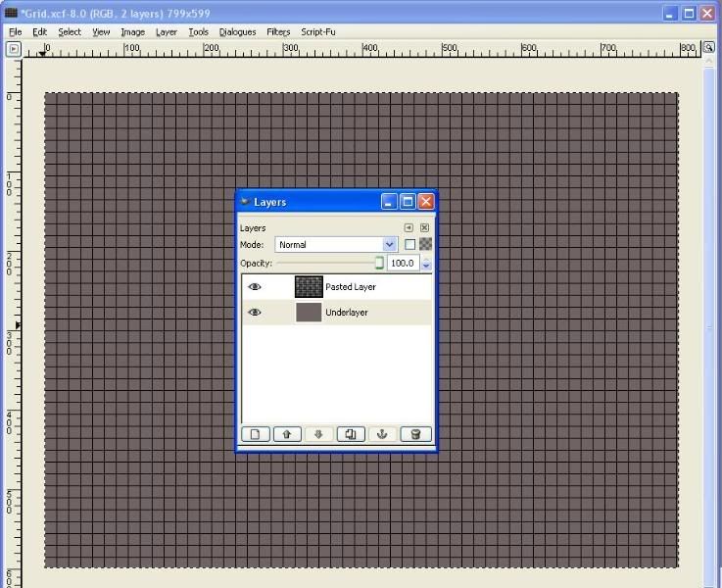Enable the keep transparency checkbox
Image resolution: width=722 pixels, height=588 pixels.
pos(409,244)
